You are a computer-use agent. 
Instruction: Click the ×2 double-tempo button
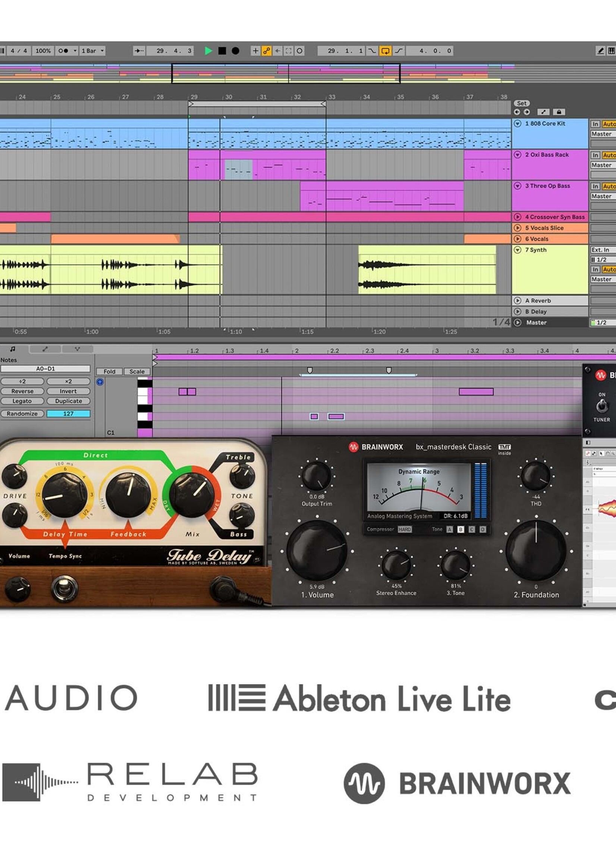(x=68, y=381)
